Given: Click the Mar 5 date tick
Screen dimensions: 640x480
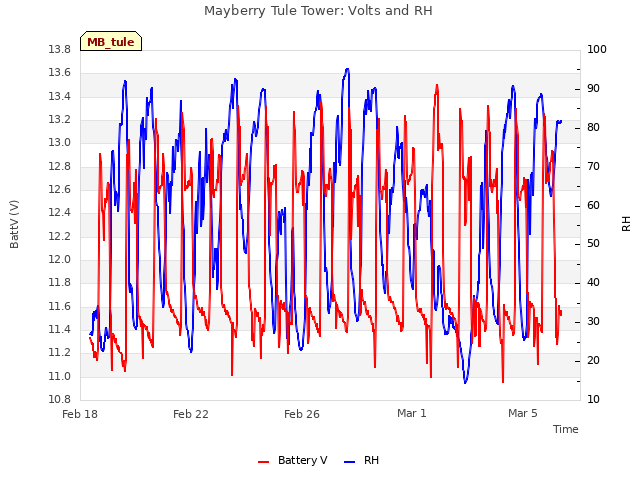Looking at the screenshot, I should [x=522, y=413].
